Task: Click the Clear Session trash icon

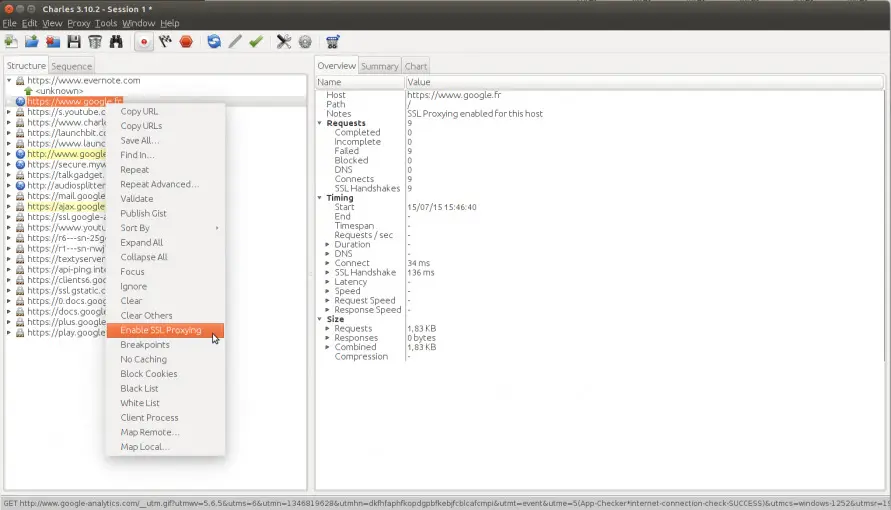Action: click(95, 41)
